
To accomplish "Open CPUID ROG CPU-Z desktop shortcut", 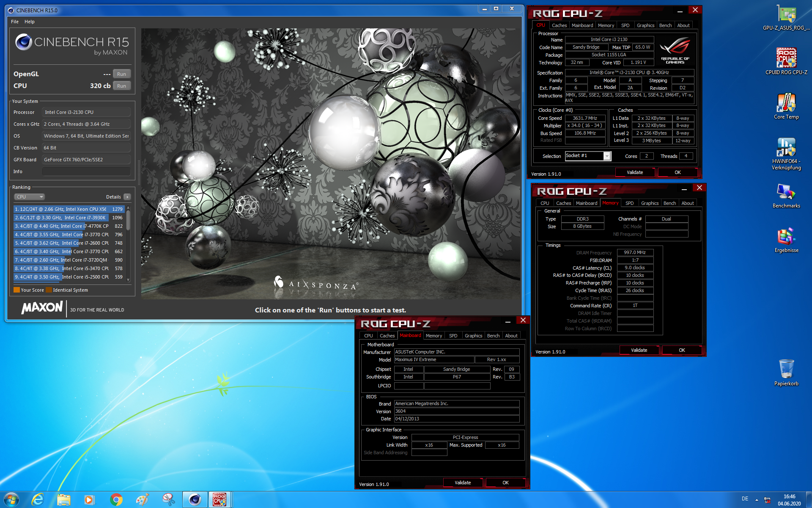I will 786,61.
